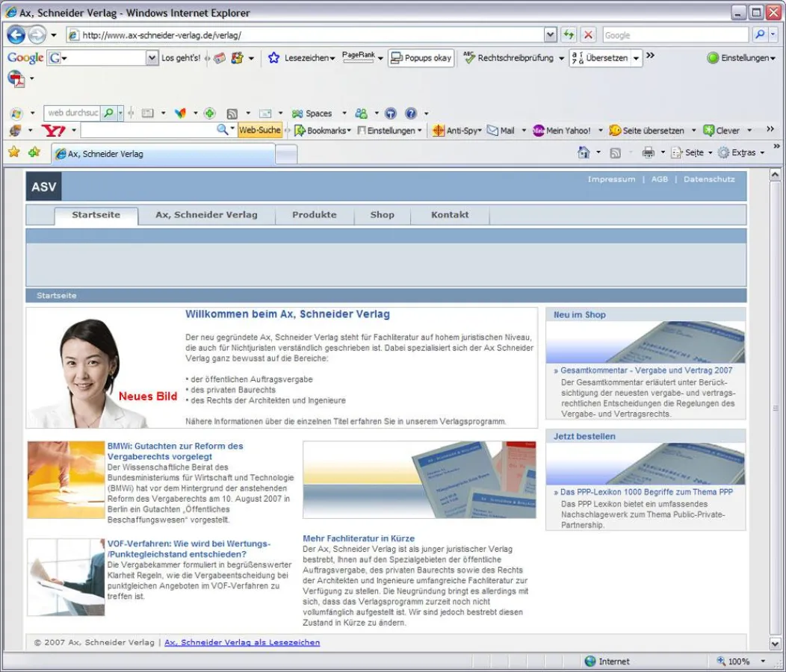Switch to the Produkte tab on the site
Viewport: 786px width, 672px height.
click(x=314, y=215)
